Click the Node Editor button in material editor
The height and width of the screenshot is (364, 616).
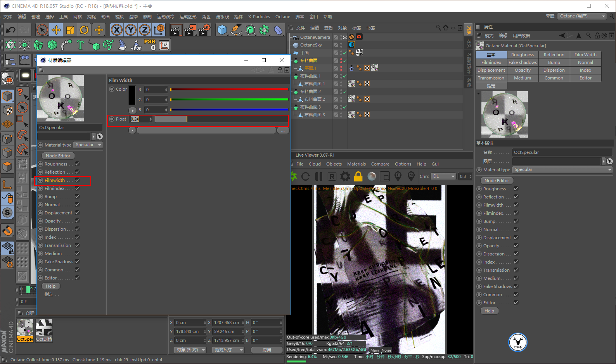[x=58, y=156]
